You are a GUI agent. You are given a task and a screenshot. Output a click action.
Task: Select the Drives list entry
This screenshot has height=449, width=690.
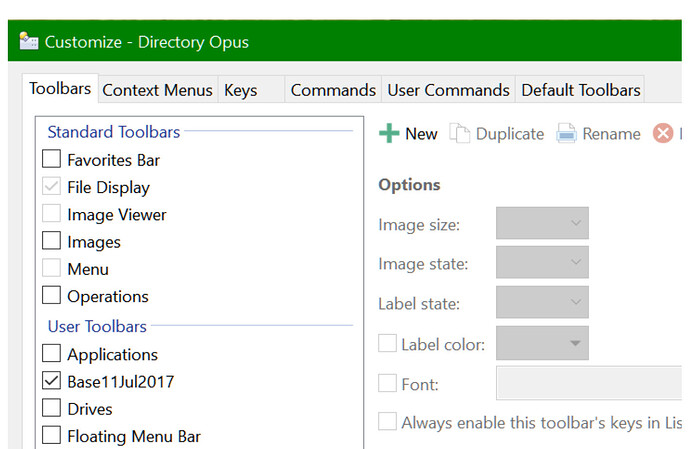(x=90, y=409)
